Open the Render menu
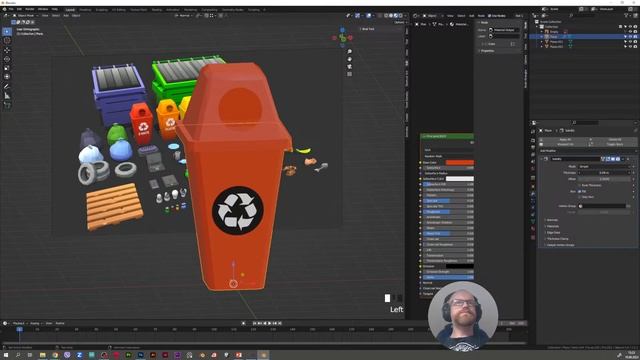Screen dimensions: 640x360 coord(30,9)
